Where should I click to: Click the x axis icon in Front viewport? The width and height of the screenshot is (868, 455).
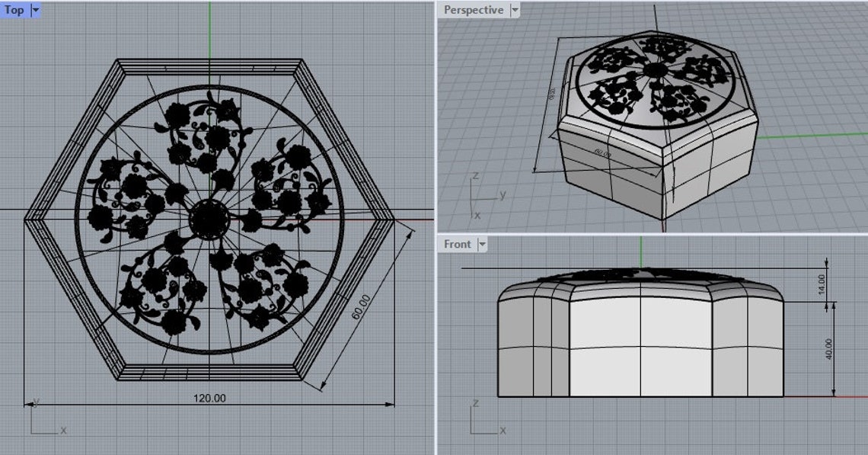coord(503,431)
